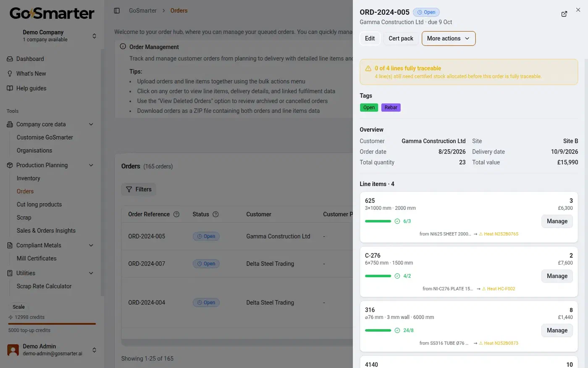Open the Filters panel

coord(139,189)
